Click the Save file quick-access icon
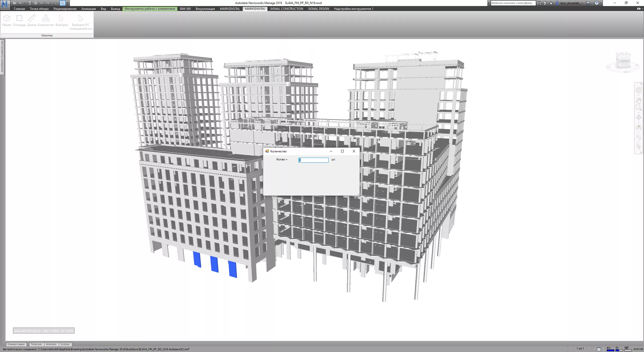Viewport: 644px width, 352px height. [x=30, y=3]
